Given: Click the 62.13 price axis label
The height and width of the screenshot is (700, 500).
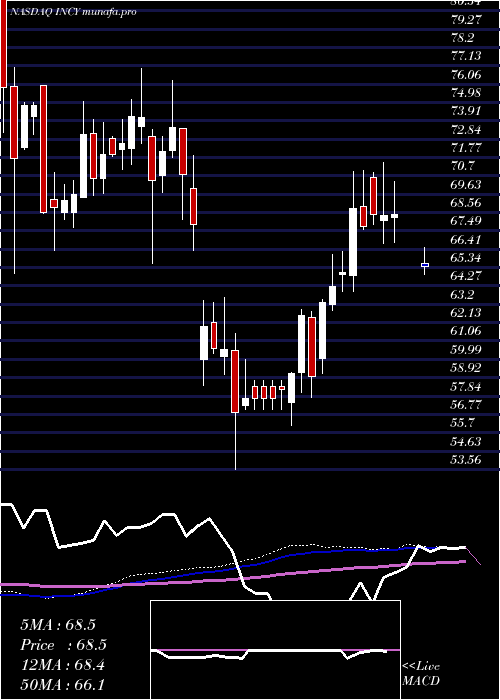Looking at the screenshot, I should tap(466, 312).
